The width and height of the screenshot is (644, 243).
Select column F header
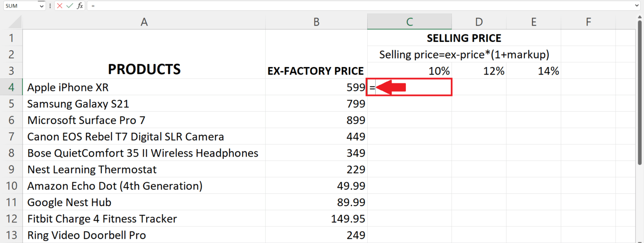[588, 21]
